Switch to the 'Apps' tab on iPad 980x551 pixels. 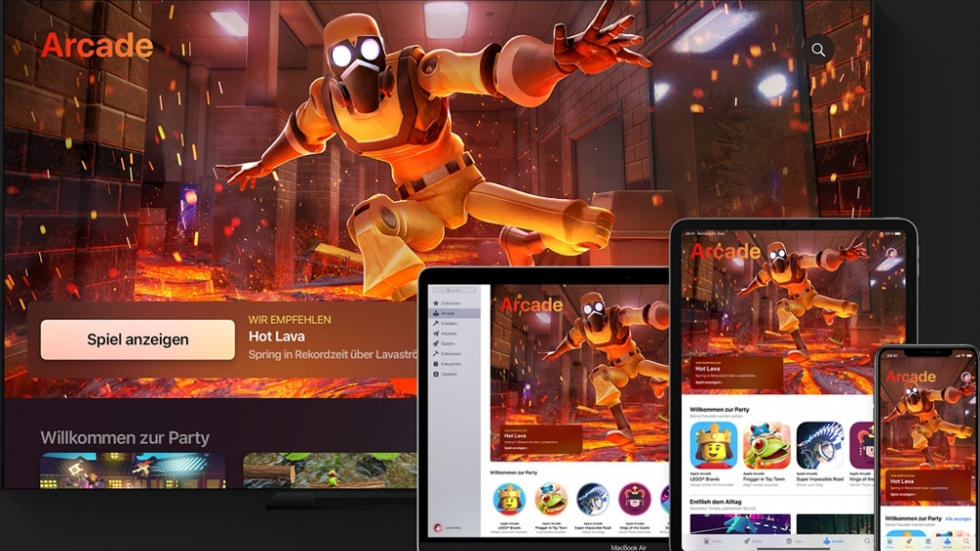795,541
